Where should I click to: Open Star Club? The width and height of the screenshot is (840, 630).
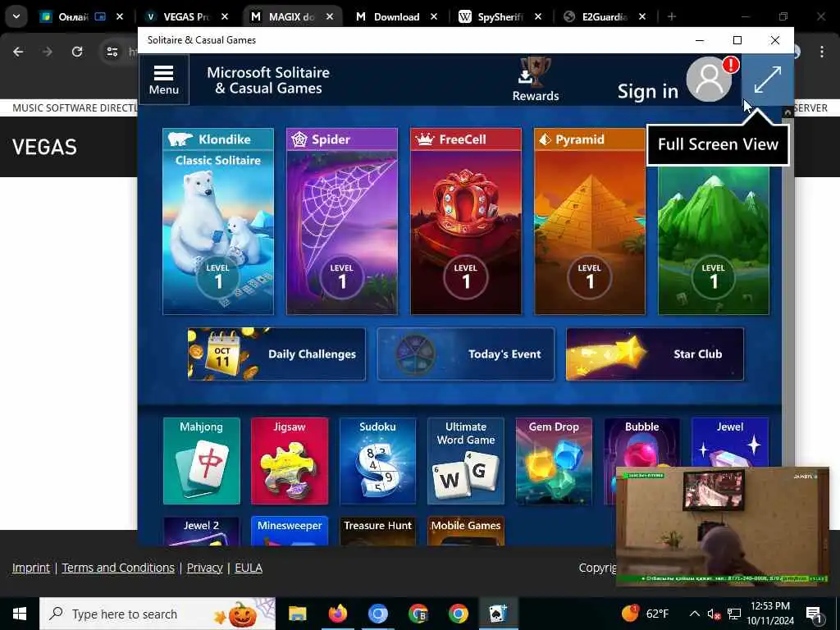(x=655, y=354)
